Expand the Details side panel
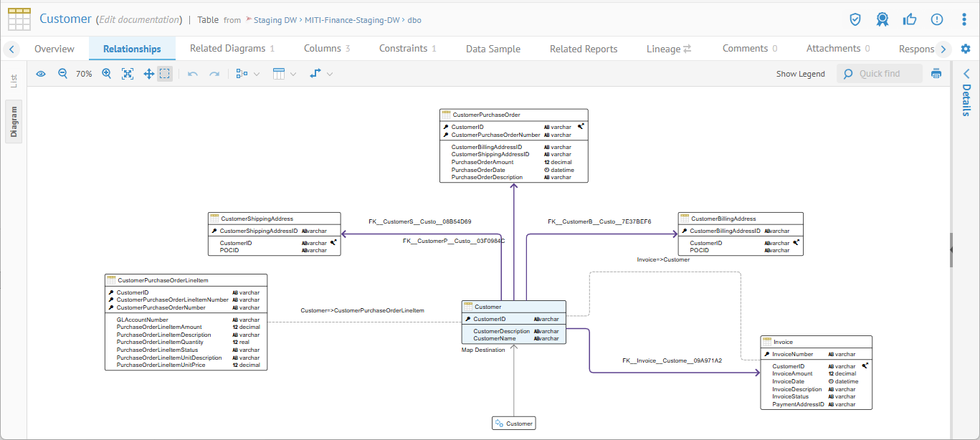 (966, 74)
